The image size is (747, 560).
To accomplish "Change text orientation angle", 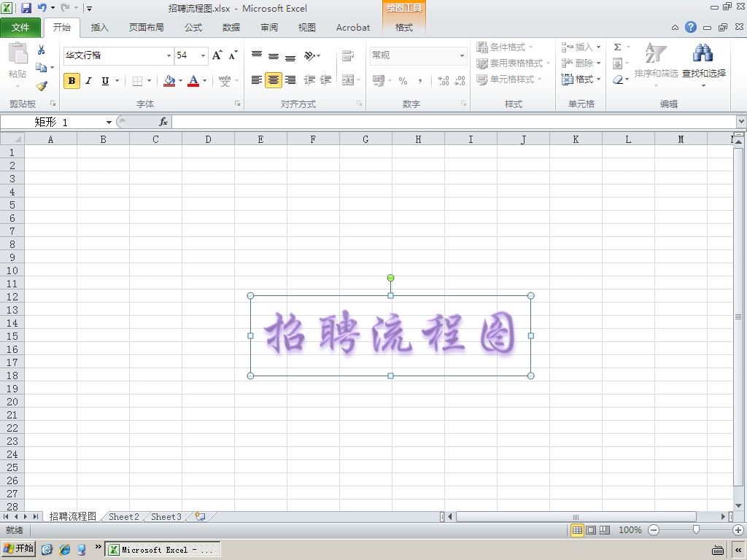I will 309,55.
